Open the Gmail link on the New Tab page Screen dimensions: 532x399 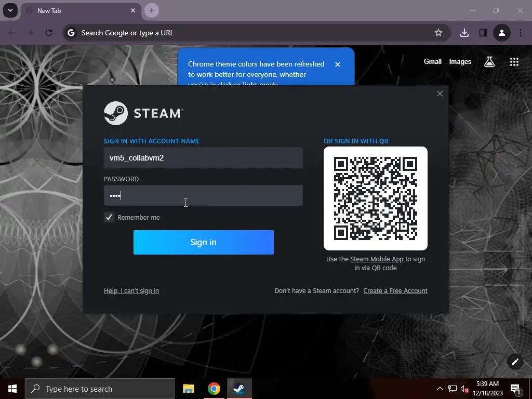(x=433, y=61)
